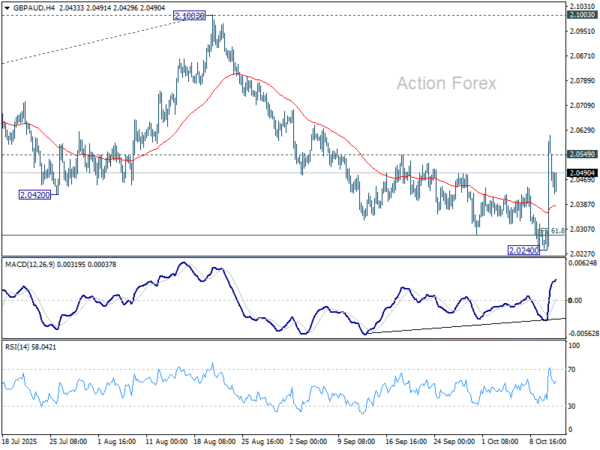Click the current price 2.04904 axis tag

[x=582, y=173]
